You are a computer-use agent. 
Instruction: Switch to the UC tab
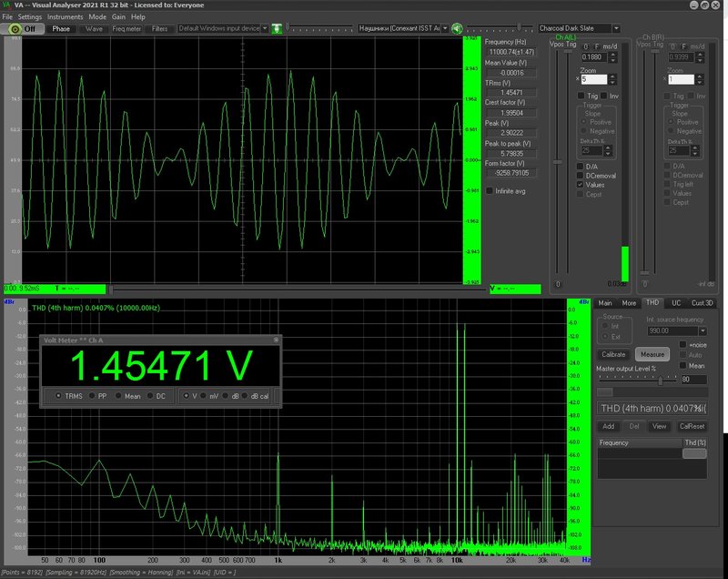pos(676,303)
